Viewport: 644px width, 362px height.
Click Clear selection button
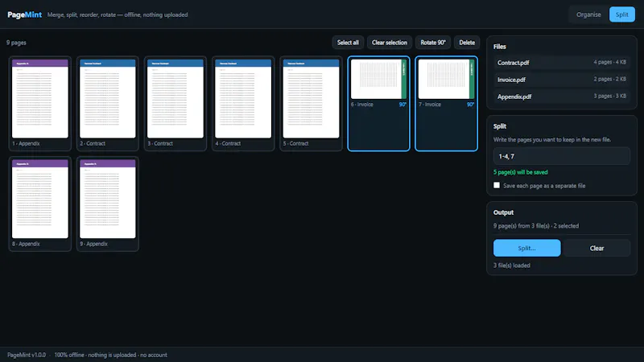390,43
